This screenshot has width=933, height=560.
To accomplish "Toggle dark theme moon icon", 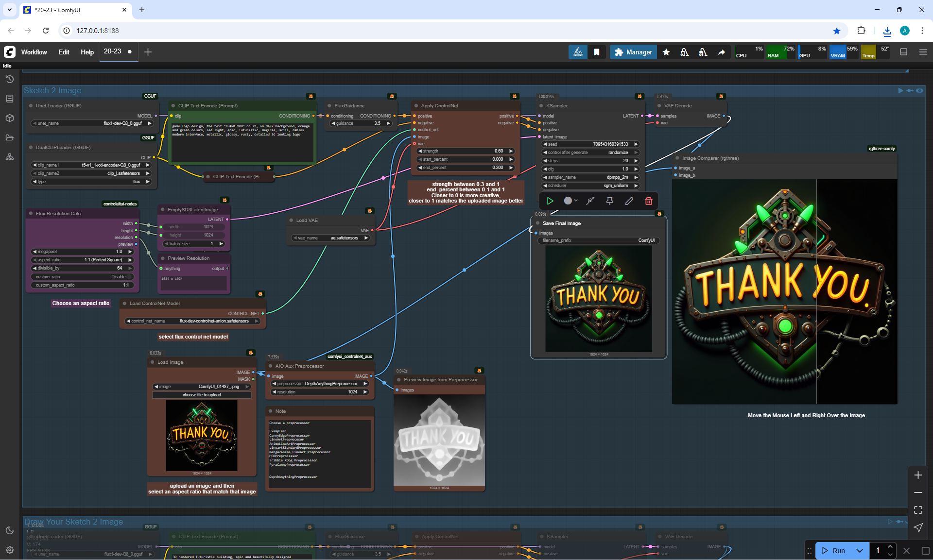I will click(x=10, y=530).
